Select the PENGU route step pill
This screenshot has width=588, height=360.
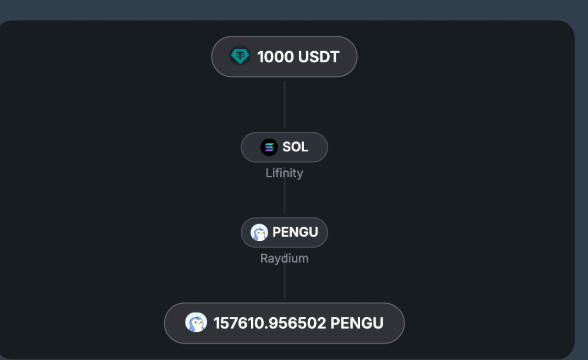[x=284, y=232]
